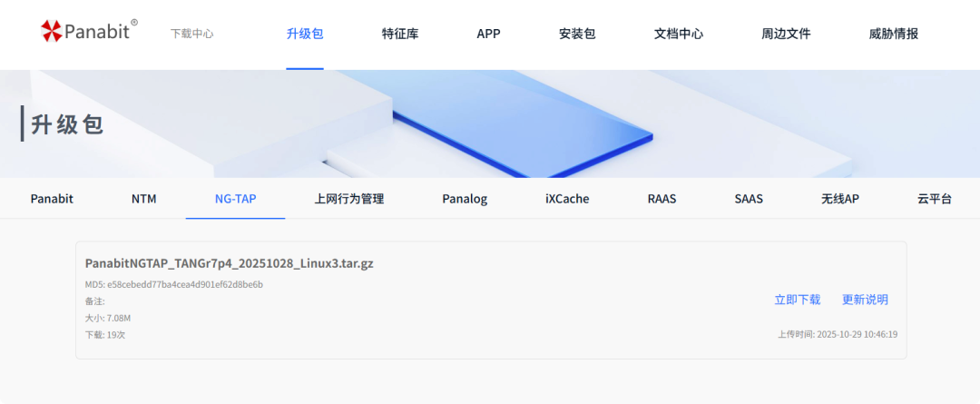Open 文档中心 page
The height and width of the screenshot is (404, 980).
pyautogui.click(x=679, y=34)
